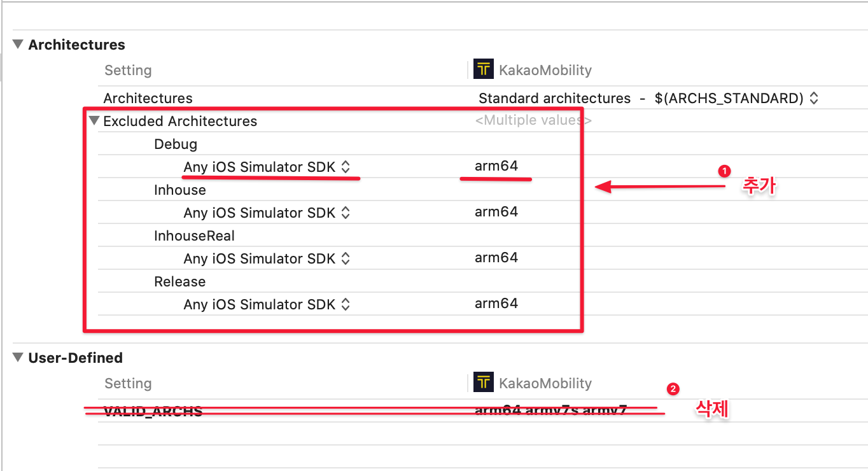Collapse the Architectures section

[x=17, y=45]
